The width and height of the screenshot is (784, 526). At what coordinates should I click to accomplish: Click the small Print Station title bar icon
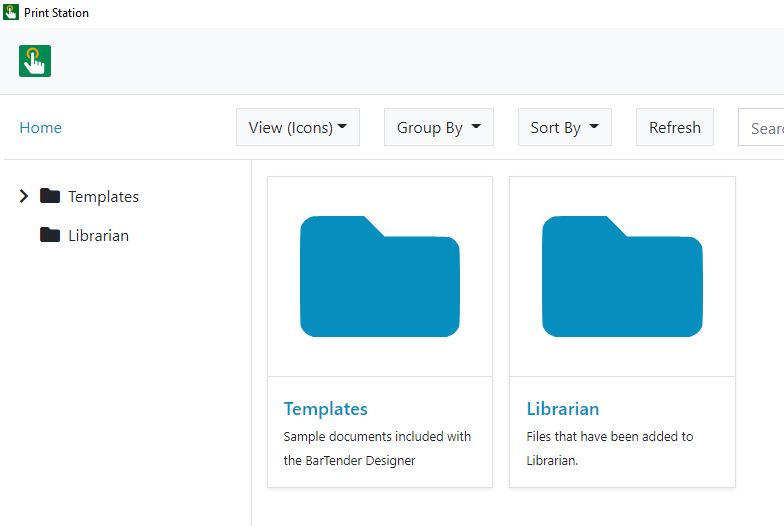coord(11,12)
